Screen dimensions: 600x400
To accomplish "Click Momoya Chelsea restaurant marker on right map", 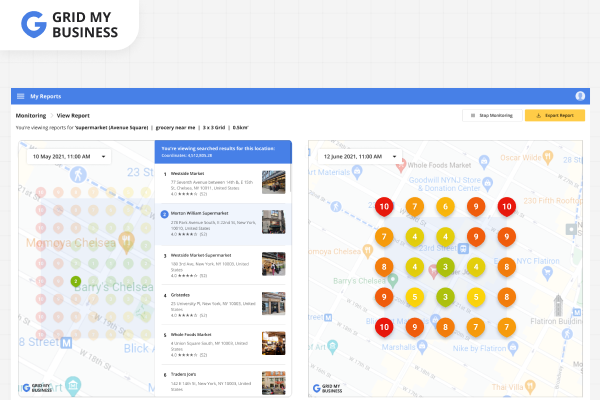I will 367,251.
